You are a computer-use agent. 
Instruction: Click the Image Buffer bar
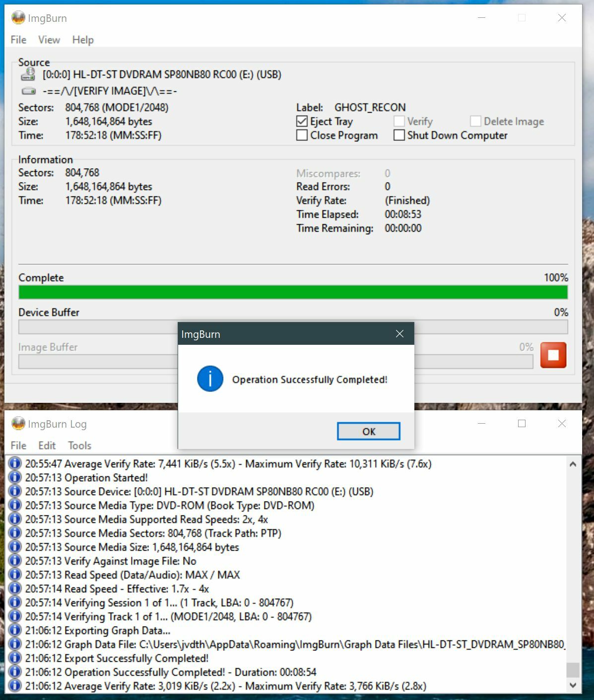(x=276, y=362)
